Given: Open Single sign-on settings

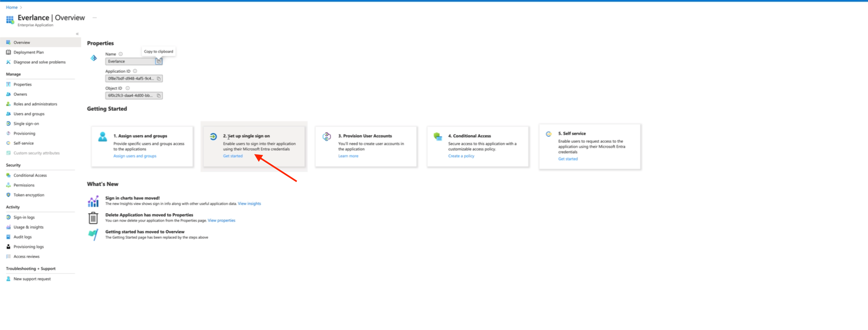Looking at the screenshot, I should [x=26, y=123].
